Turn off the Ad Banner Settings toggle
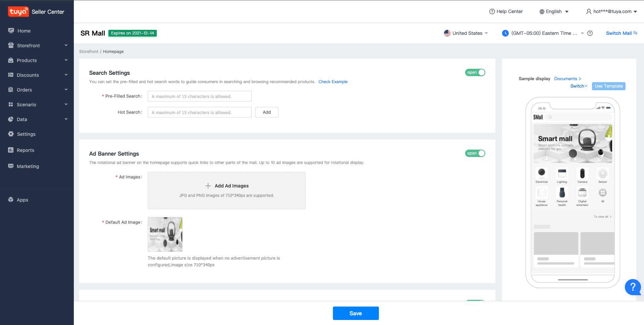The height and width of the screenshot is (325, 644). pyautogui.click(x=475, y=153)
